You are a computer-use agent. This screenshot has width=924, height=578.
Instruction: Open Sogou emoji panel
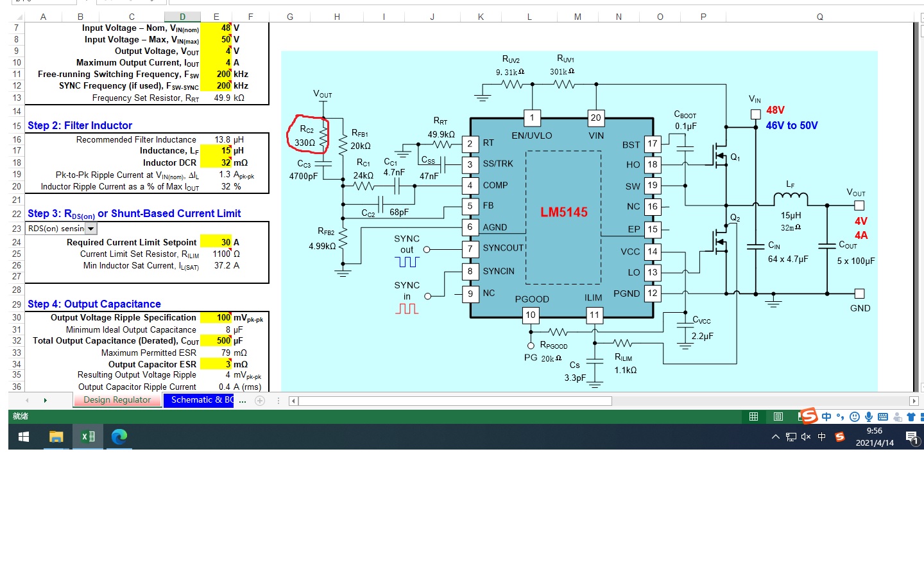[855, 417]
